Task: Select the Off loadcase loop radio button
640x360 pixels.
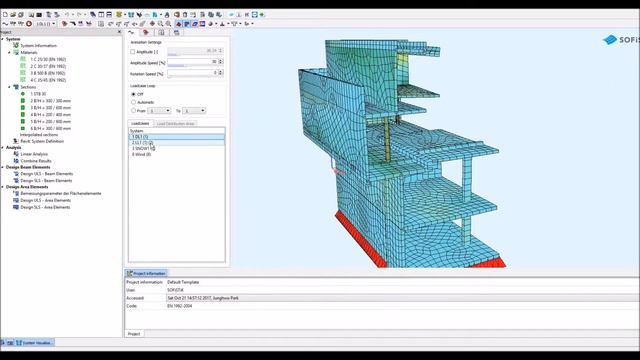Action: [133, 94]
